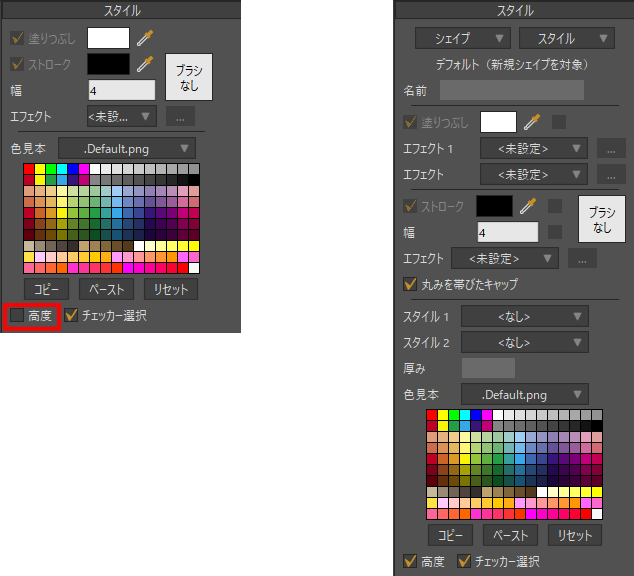Viewport: 634px width, 576px height.
Task: Click ブラシなし brush button in the compact panel
Action: (189, 79)
